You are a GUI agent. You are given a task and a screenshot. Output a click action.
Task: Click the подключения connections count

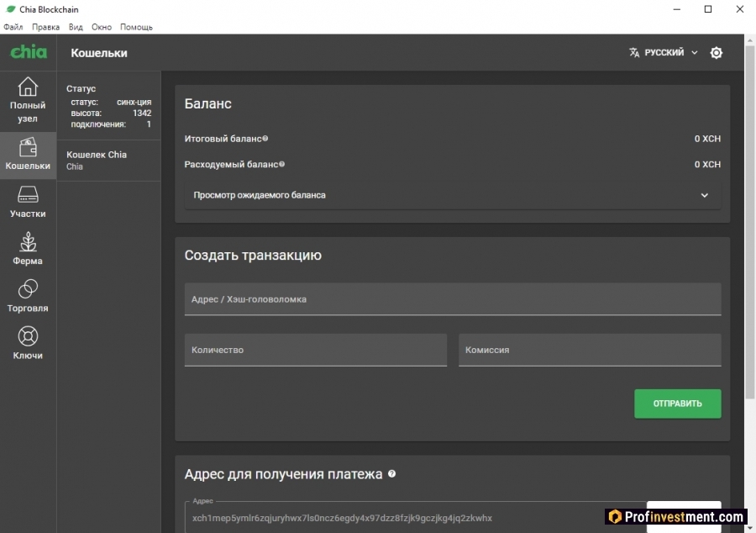click(x=149, y=124)
